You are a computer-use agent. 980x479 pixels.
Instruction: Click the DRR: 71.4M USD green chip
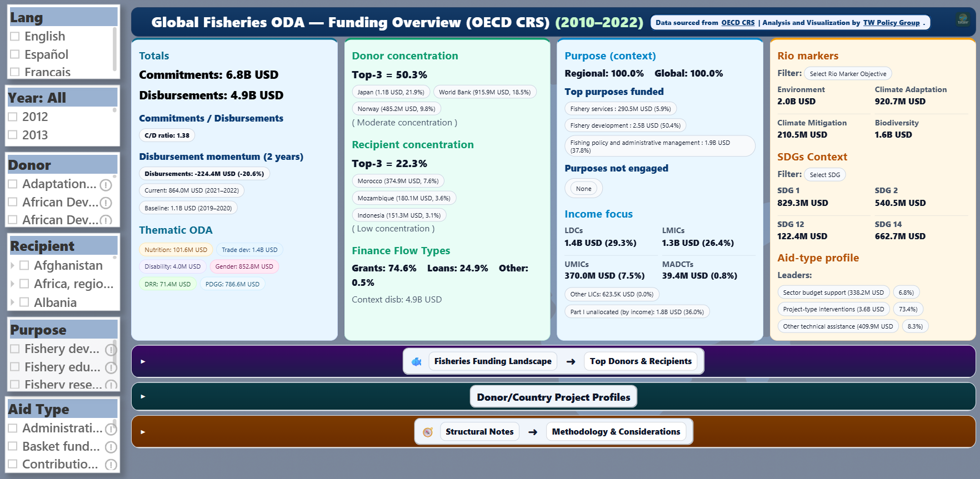[167, 284]
